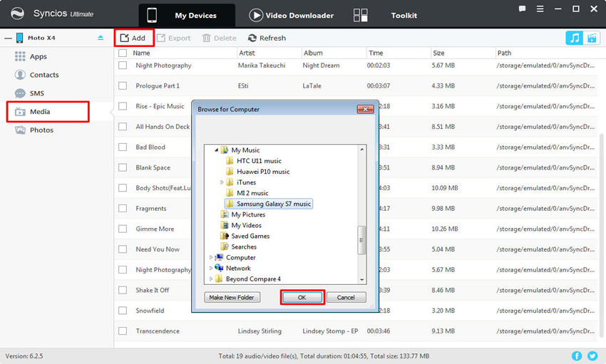Click Make New Folder button

coord(232,297)
